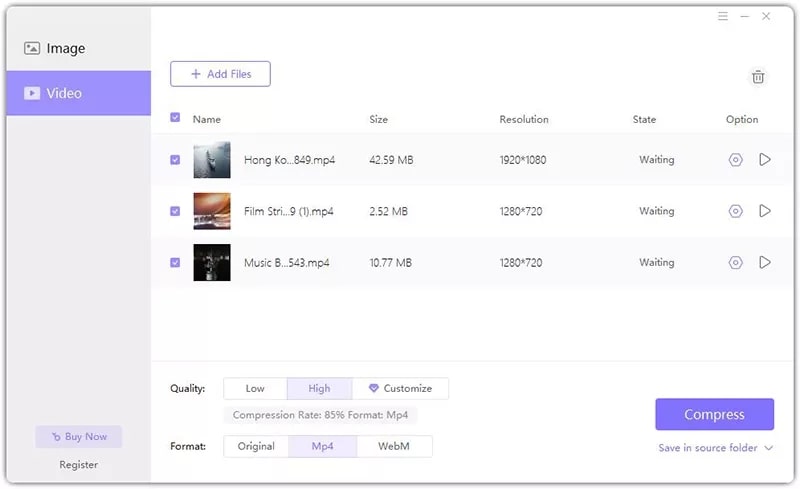This screenshot has height=489, width=800.
Task: Uncheck the Music B video checkbox
Action: click(x=175, y=263)
